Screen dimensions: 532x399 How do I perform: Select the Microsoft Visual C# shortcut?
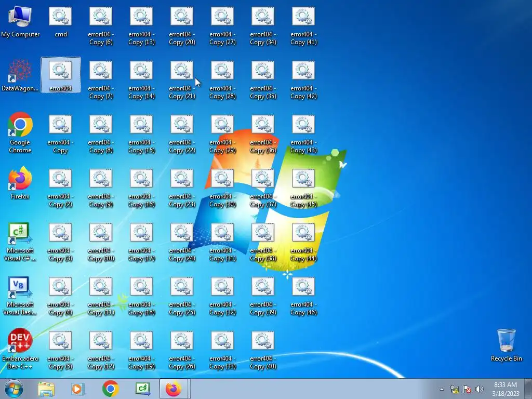pos(20,242)
